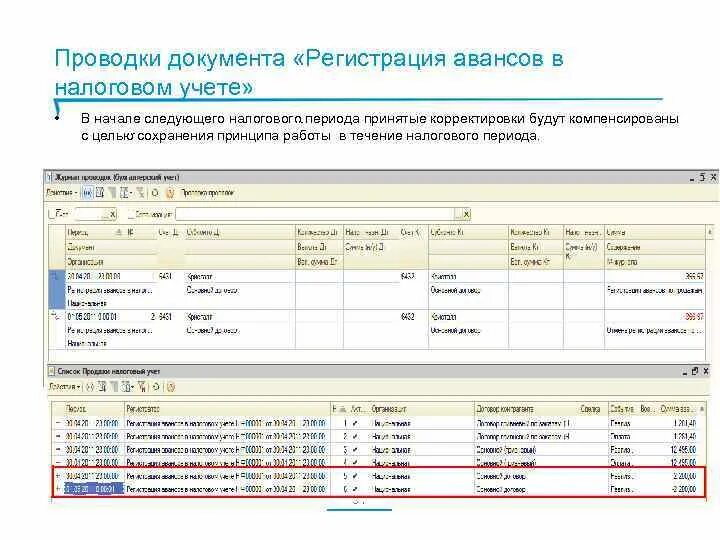The image size is (720, 540).
Task: Click the wide organization filter field
Action: 315,214
